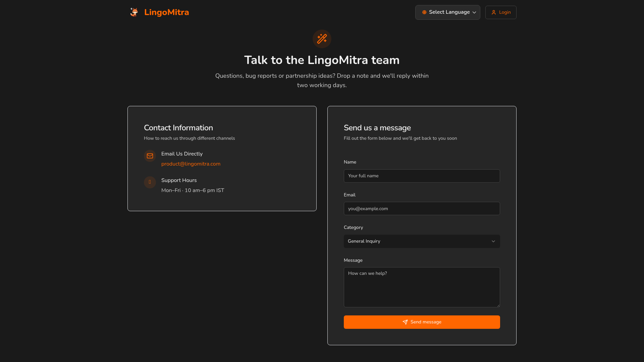This screenshot has width=644, height=362.
Task: Click the globe icon in Select Language
Action: 424,12
